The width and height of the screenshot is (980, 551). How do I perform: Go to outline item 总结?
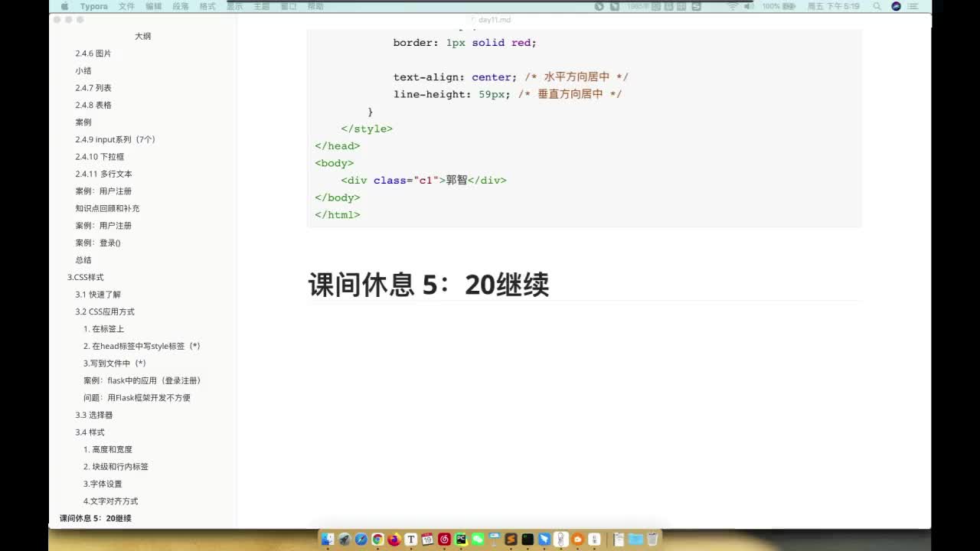(x=83, y=260)
